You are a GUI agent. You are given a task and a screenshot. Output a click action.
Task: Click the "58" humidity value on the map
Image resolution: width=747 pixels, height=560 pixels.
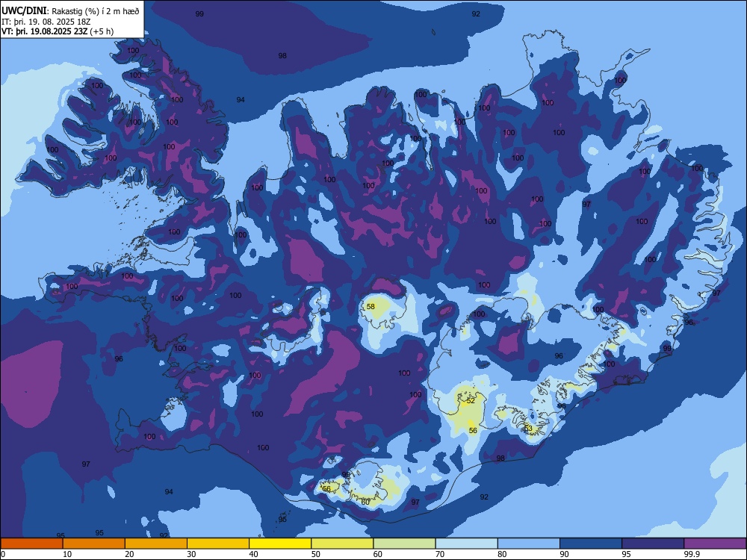(371, 307)
